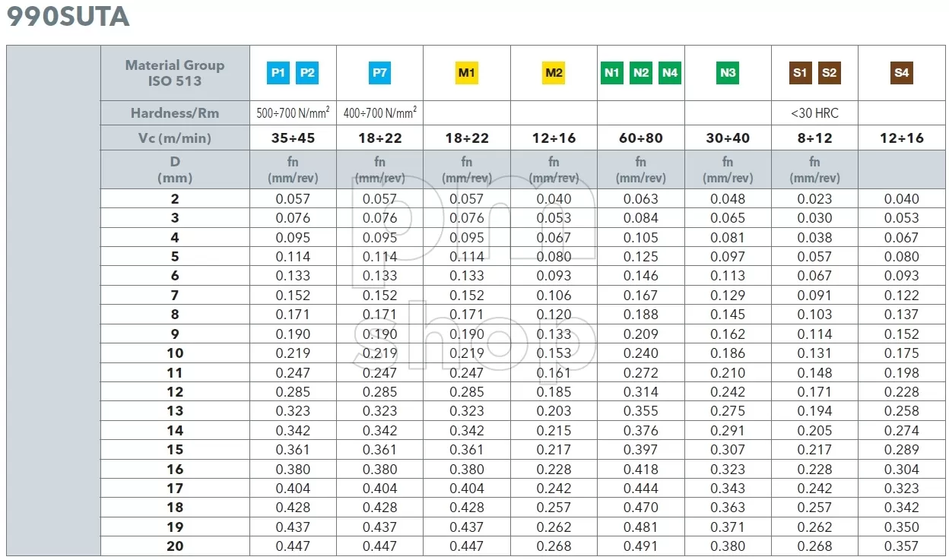Select feed value 0.350 in diameter 19 row
949x560 pixels.
(x=902, y=527)
